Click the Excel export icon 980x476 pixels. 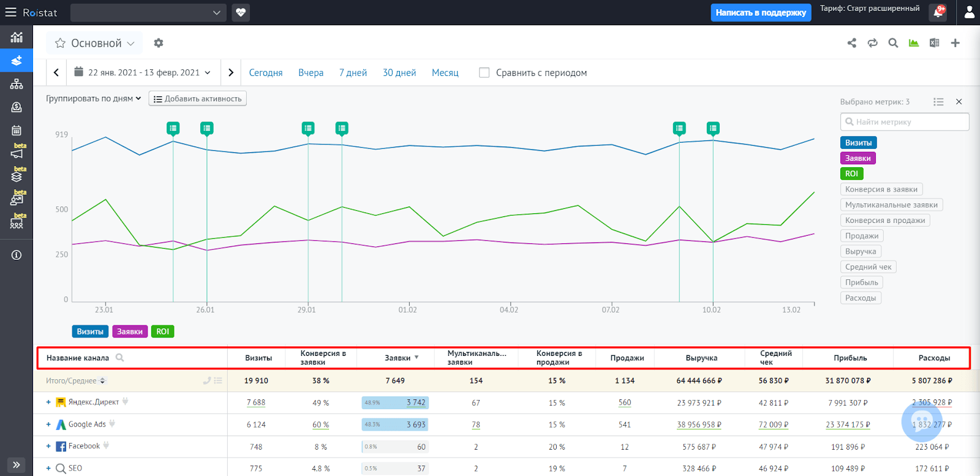[934, 43]
